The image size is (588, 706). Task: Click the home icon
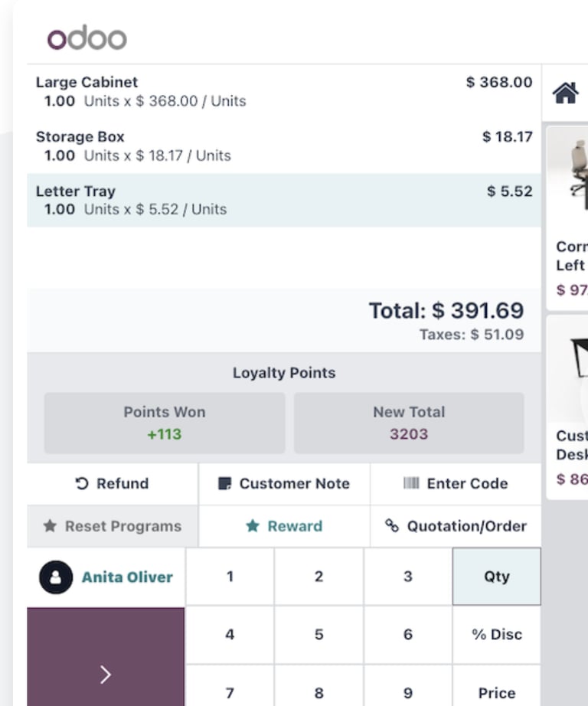(566, 93)
